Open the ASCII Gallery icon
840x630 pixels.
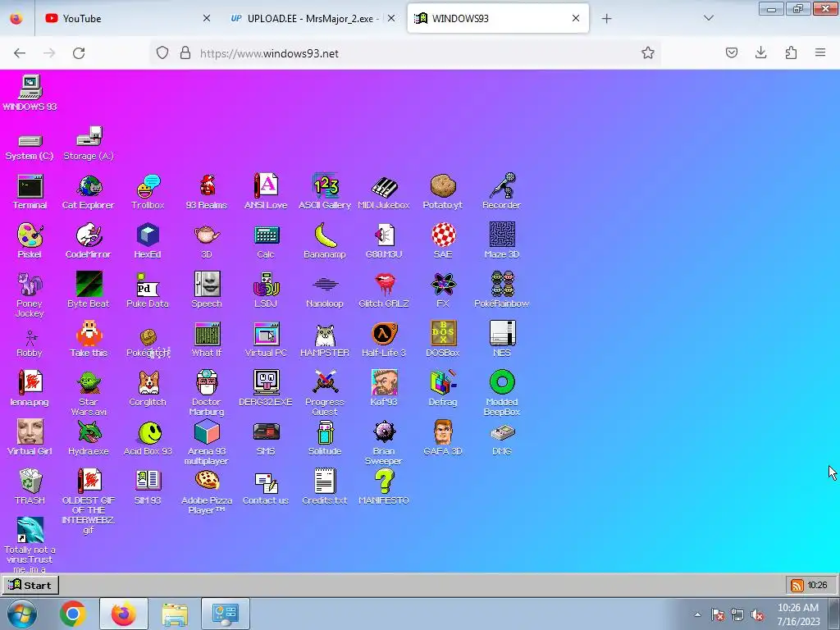[x=325, y=191]
